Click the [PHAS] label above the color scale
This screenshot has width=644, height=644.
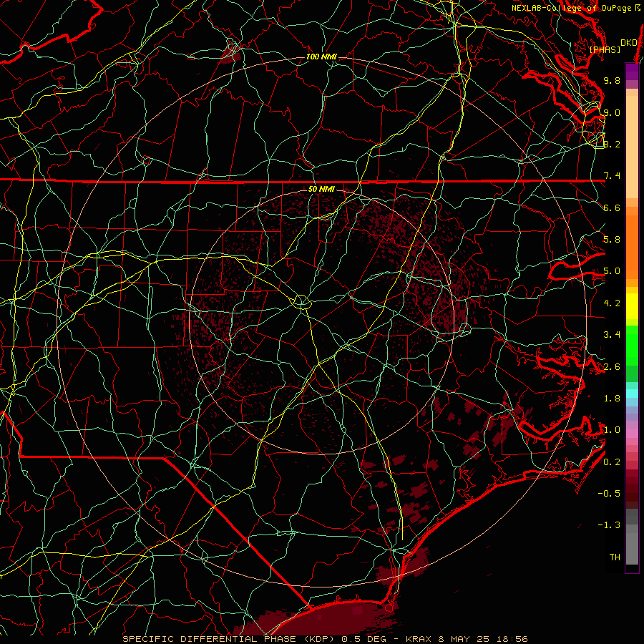coord(605,49)
